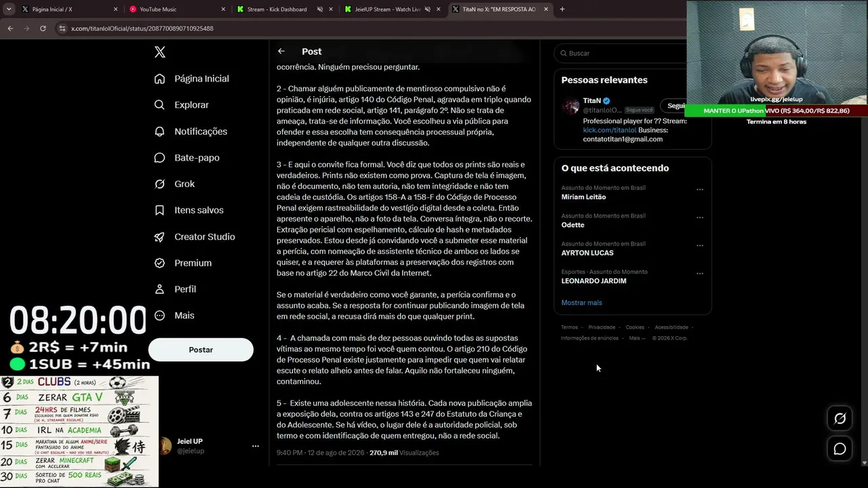Click the browser forward button

point(26,28)
